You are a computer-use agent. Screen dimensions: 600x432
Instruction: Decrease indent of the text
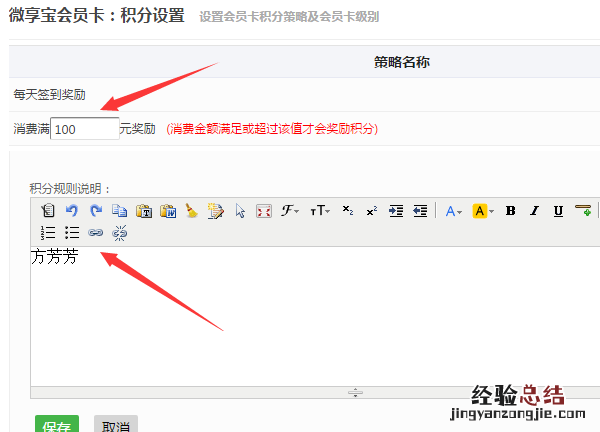[x=420, y=211]
